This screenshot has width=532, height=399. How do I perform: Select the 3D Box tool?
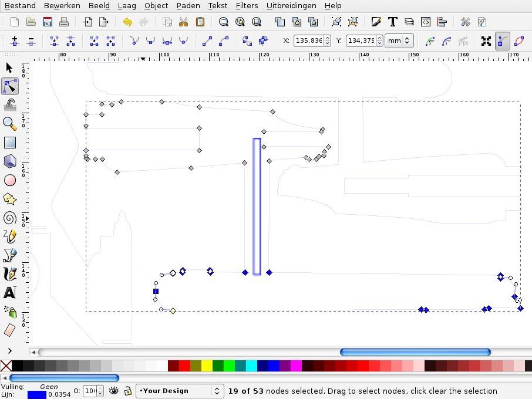pyautogui.click(x=10, y=161)
